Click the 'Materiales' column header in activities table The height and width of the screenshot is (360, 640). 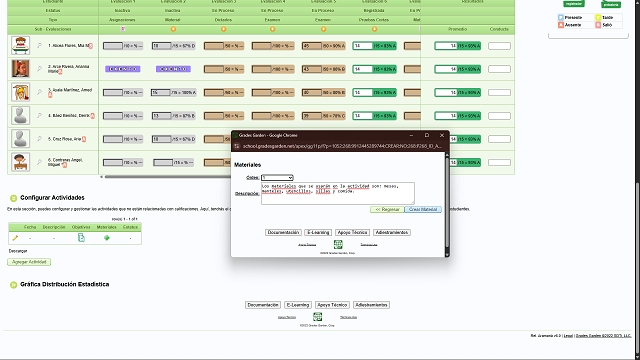click(x=107, y=227)
